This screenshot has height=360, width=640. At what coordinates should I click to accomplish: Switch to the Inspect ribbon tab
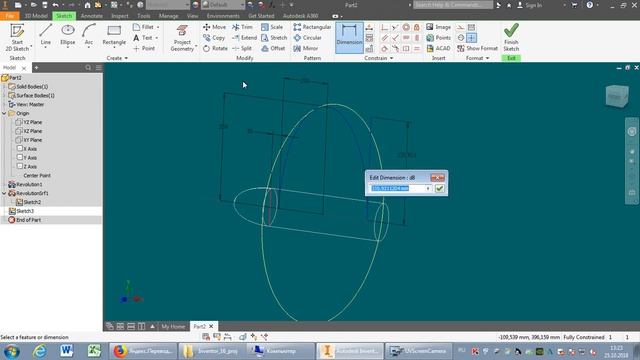click(120, 16)
